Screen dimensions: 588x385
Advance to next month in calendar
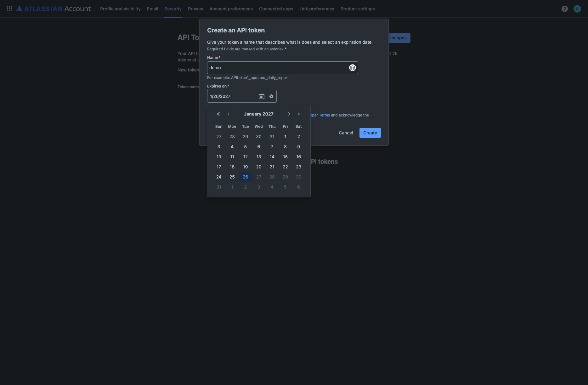(x=289, y=114)
